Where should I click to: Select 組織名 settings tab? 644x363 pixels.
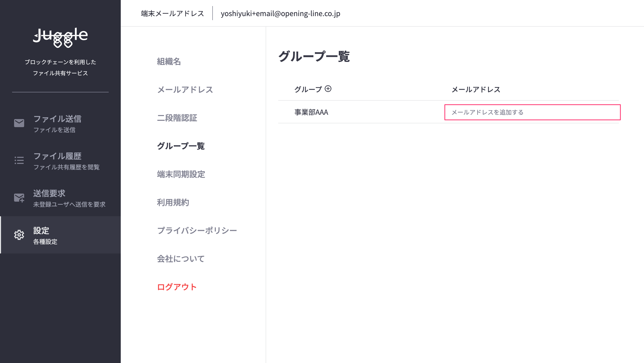click(169, 62)
